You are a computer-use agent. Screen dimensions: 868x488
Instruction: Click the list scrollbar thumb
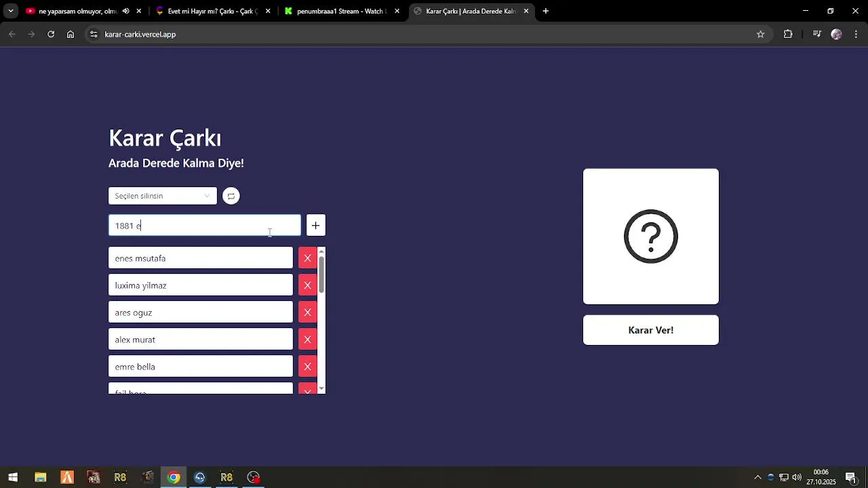(x=321, y=274)
